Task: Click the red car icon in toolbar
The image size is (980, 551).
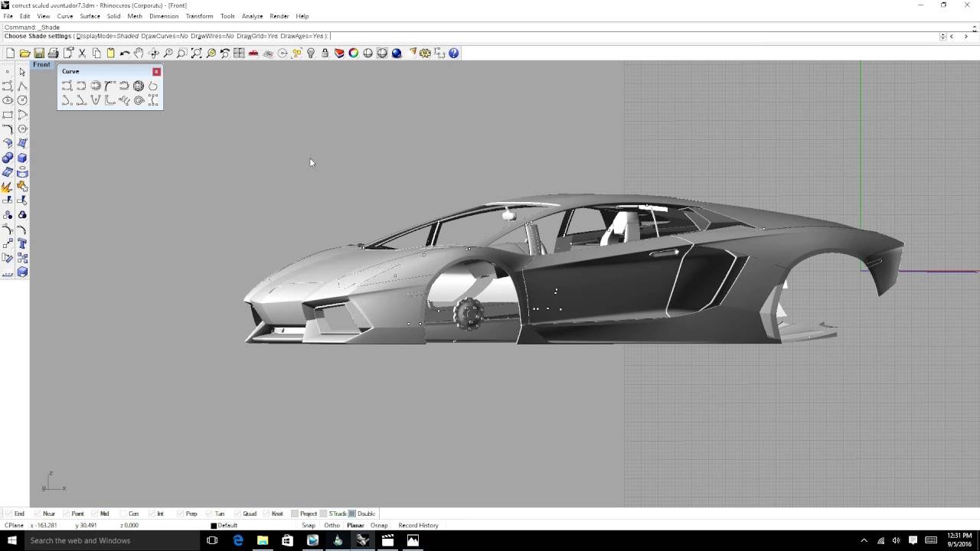Action: click(x=253, y=53)
